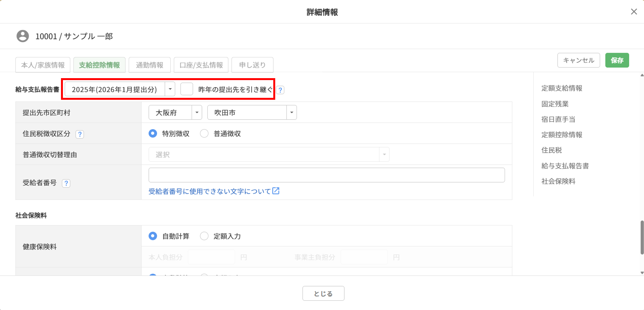Click the 10001 / サンプル 一郎 employee name
Viewport: 644px width, 310px height.
point(74,36)
